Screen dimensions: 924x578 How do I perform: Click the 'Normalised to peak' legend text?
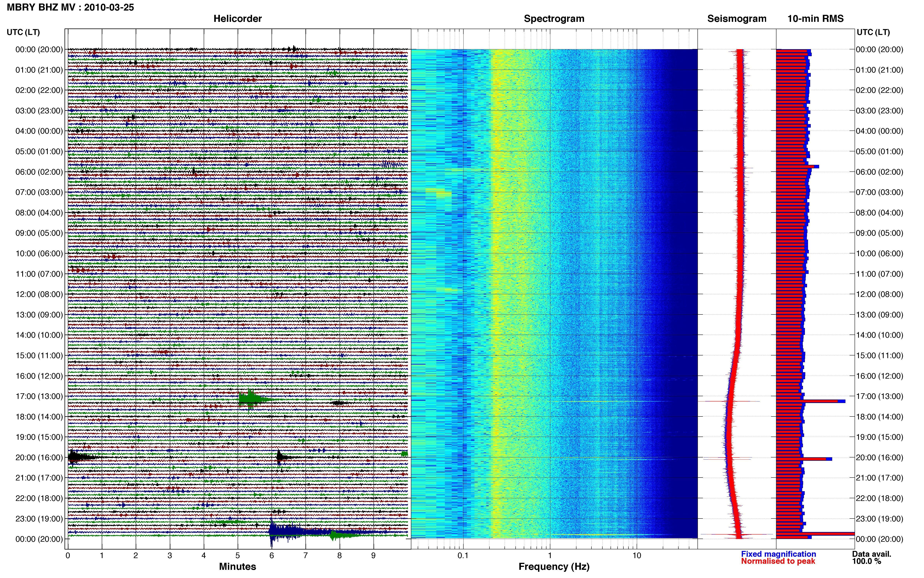pyautogui.click(x=778, y=561)
